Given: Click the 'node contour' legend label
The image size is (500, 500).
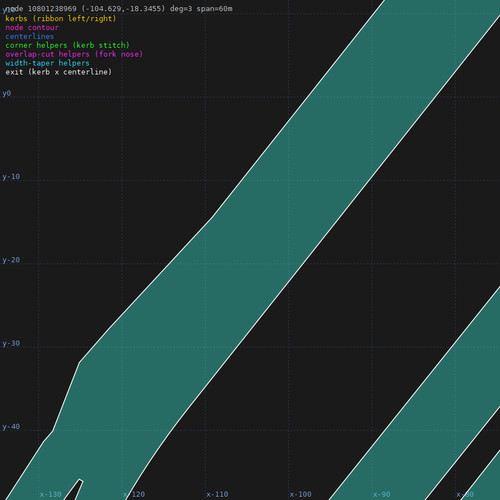Looking at the screenshot, I should click(x=32, y=27).
